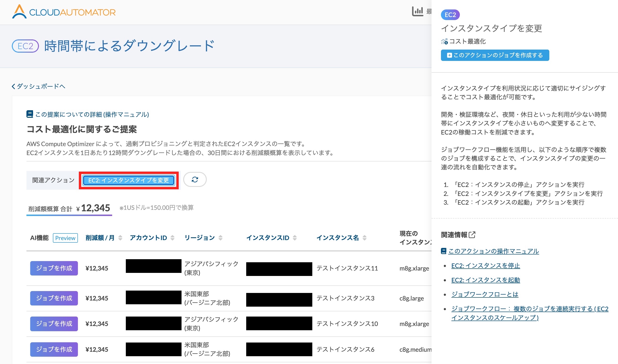Sort by アカウントID column
The width and height of the screenshot is (618, 364).
click(x=152, y=238)
